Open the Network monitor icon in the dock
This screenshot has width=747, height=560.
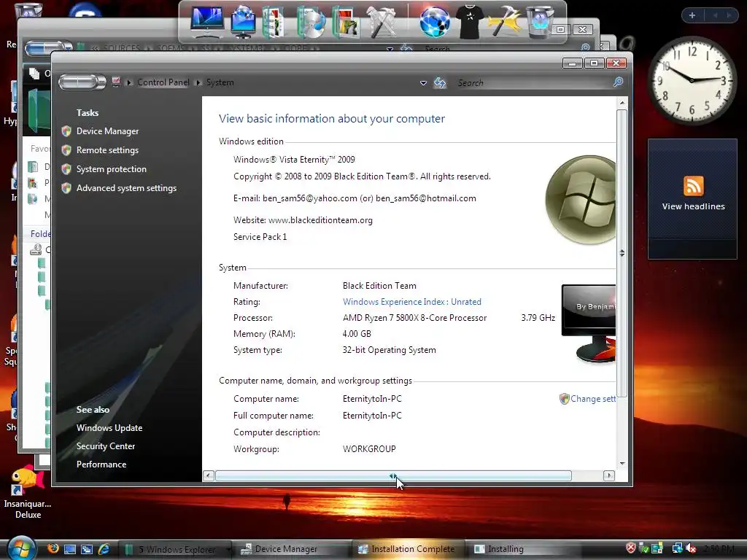[x=243, y=21]
